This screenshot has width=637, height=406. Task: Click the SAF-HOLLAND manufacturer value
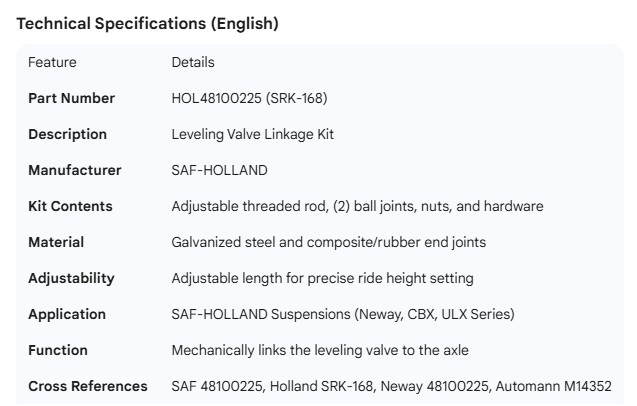pos(220,170)
